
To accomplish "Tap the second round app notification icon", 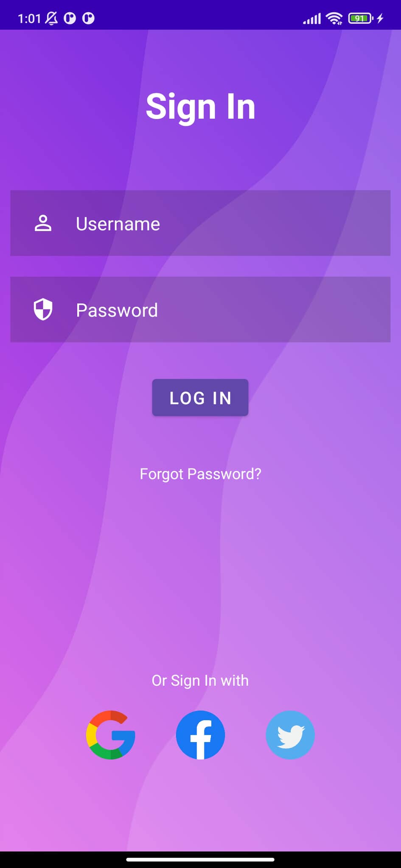I will click(88, 18).
